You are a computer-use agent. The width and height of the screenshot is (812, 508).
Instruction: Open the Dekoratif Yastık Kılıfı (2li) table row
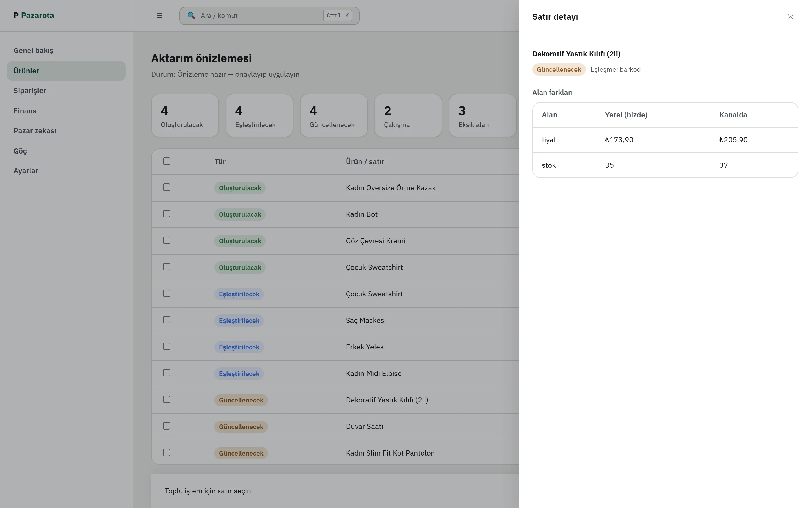(335, 400)
